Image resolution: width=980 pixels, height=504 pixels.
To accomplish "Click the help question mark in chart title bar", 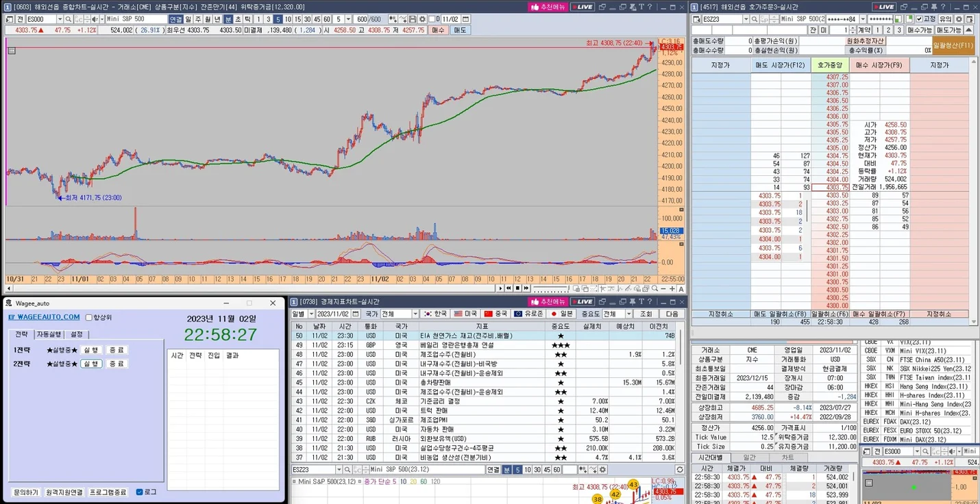I will (x=650, y=6).
